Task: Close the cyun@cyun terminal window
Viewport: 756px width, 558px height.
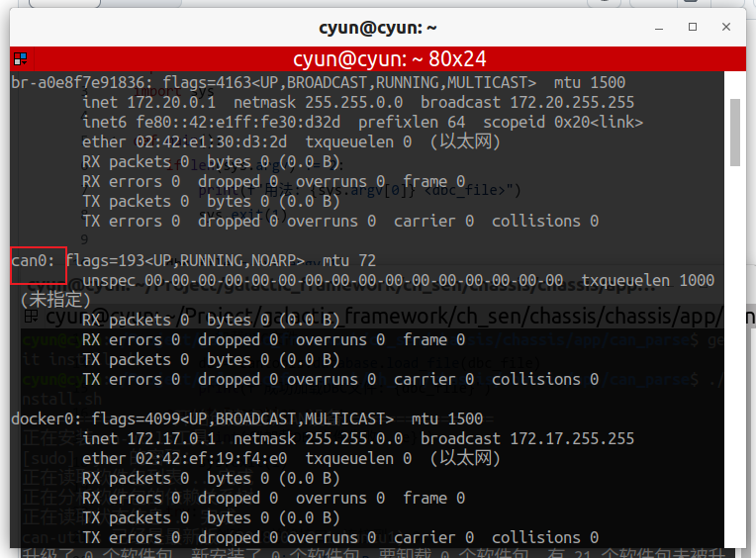Action: point(726,27)
